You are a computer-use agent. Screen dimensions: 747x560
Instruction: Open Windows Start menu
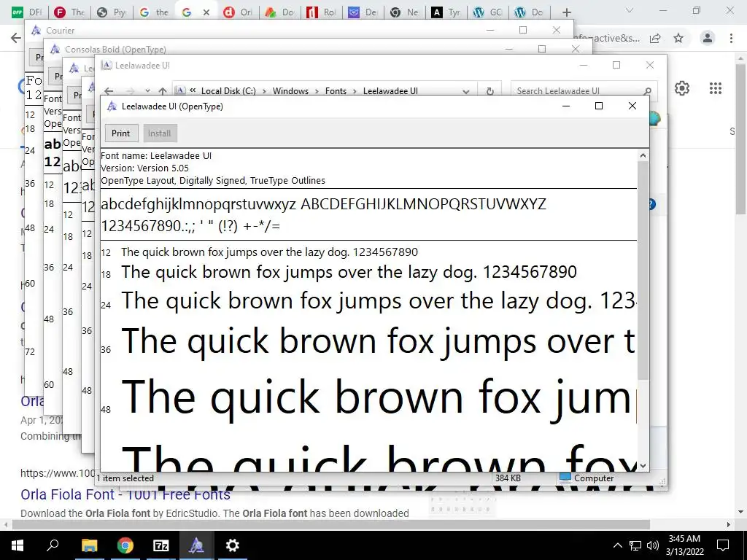click(18, 545)
